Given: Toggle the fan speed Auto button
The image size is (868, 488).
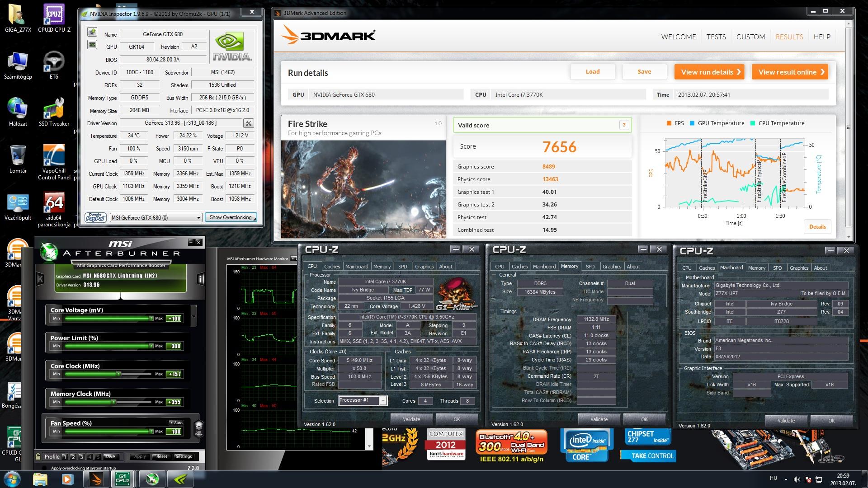Looking at the screenshot, I should (x=176, y=423).
